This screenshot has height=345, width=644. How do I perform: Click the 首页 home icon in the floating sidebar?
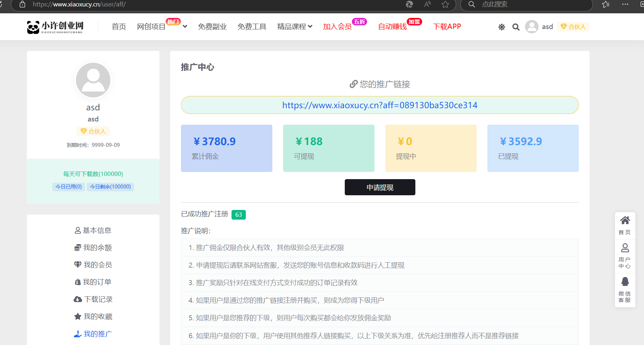click(x=625, y=220)
